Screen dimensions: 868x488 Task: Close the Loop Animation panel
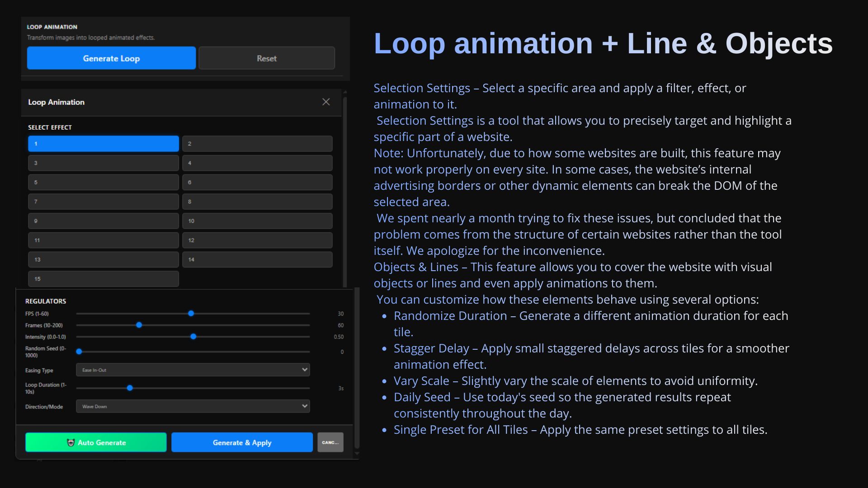click(x=326, y=102)
